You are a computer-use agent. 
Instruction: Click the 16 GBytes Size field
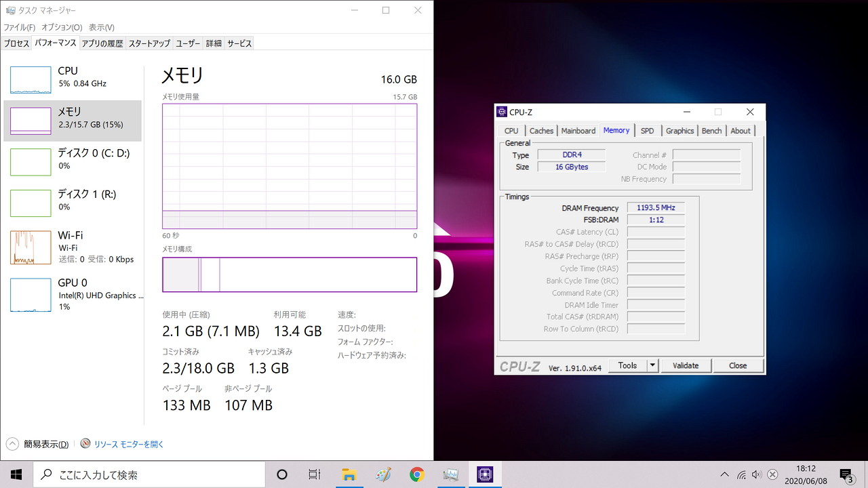click(572, 167)
